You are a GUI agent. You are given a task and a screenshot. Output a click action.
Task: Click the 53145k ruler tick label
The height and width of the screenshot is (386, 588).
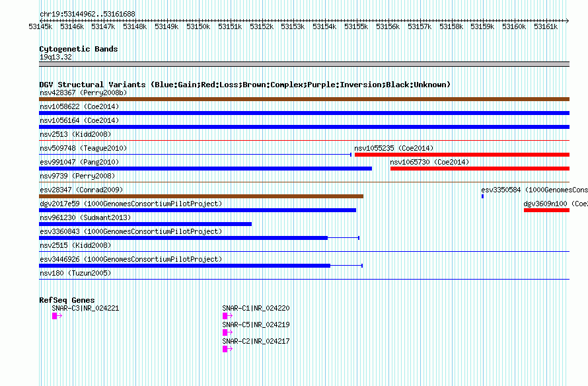(x=40, y=26)
